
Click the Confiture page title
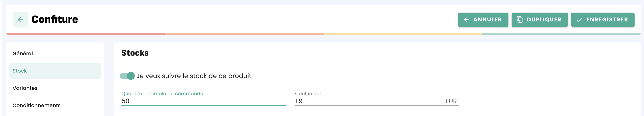coord(55,19)
